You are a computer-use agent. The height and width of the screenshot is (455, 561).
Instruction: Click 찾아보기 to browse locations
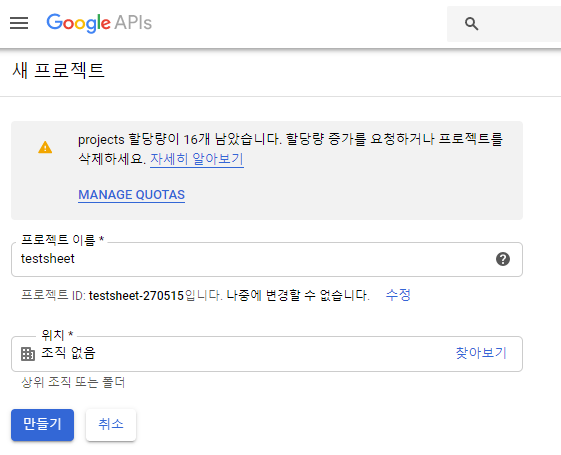[x=481, y=353]
